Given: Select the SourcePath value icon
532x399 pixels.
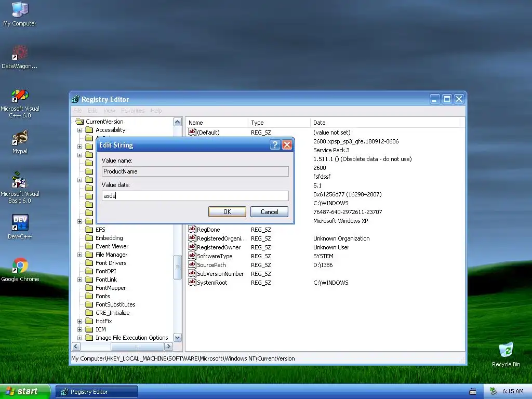Looking at the screenshot, I should 192,264.
